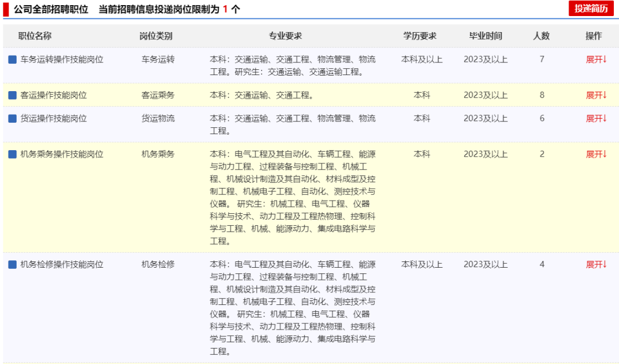Click the 人数 column header

(x=541, y=36)
